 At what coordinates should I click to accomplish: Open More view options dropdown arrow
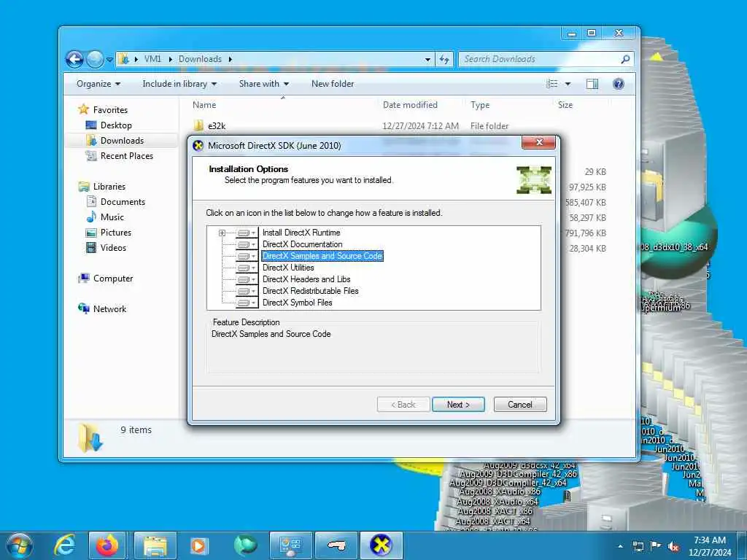tap(568, 84)
